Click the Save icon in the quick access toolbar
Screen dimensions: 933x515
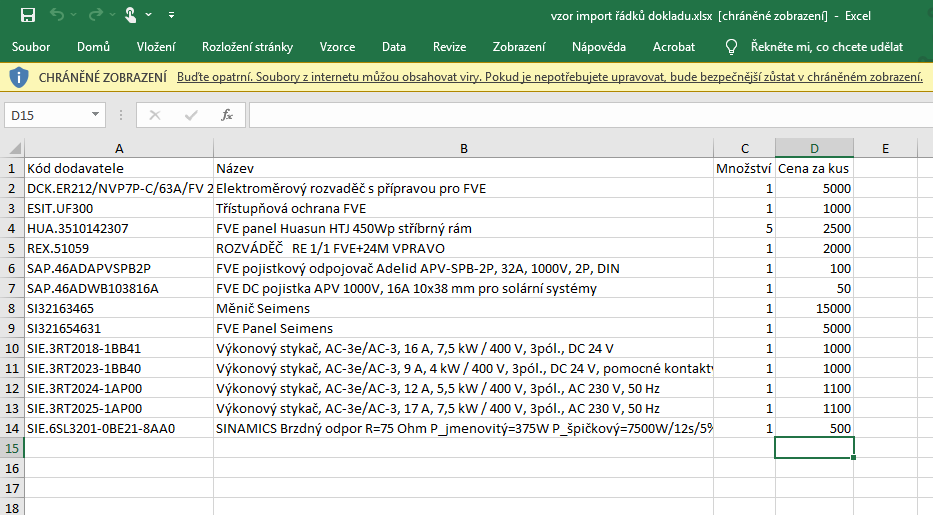coord(28,15)
